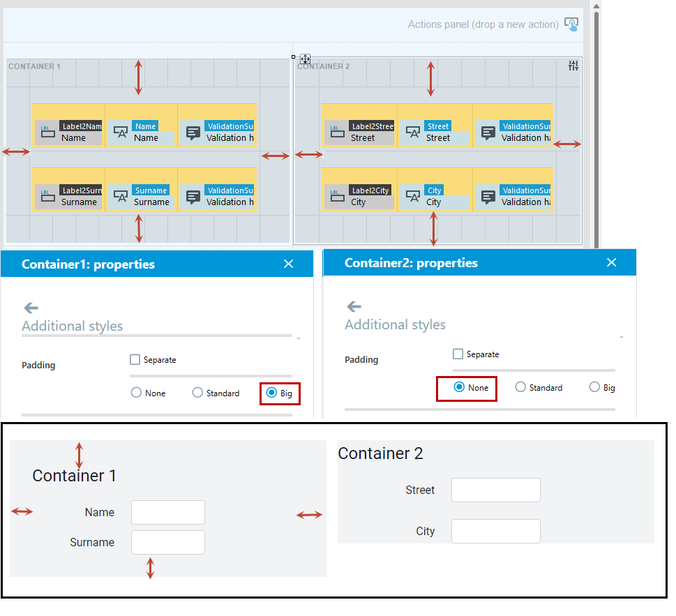The width and height of the screenshot is (676, 616).
Task: Select the Name text field component icon
Action: point(120,133)
